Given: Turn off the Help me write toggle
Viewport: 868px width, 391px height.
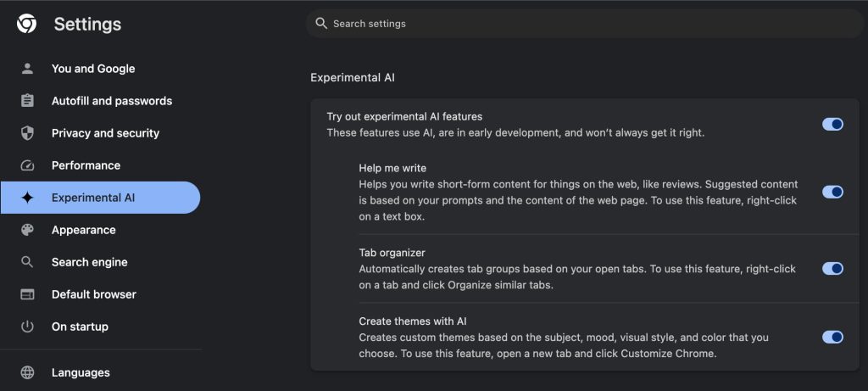Looking at the screenshot, I should 832,192.
